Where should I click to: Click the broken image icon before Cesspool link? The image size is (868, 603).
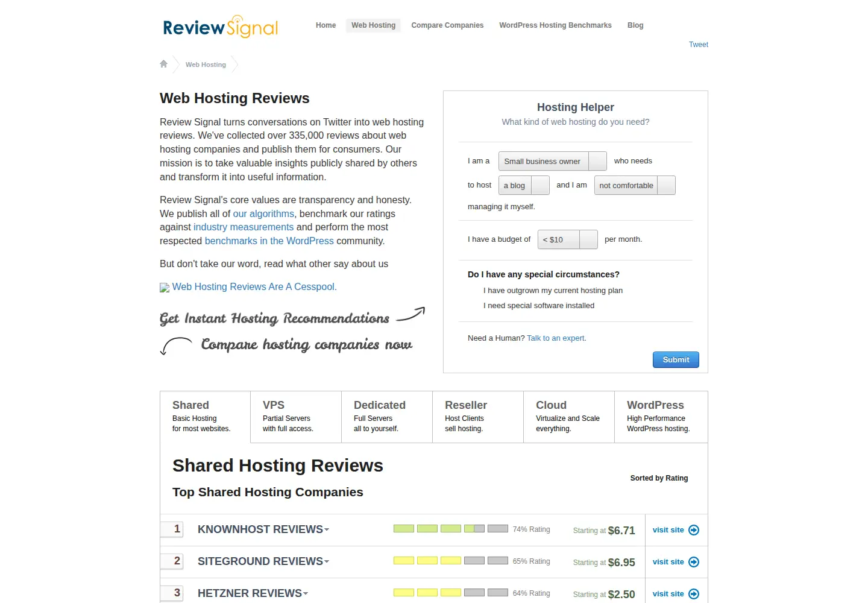[x=165, y=288]
